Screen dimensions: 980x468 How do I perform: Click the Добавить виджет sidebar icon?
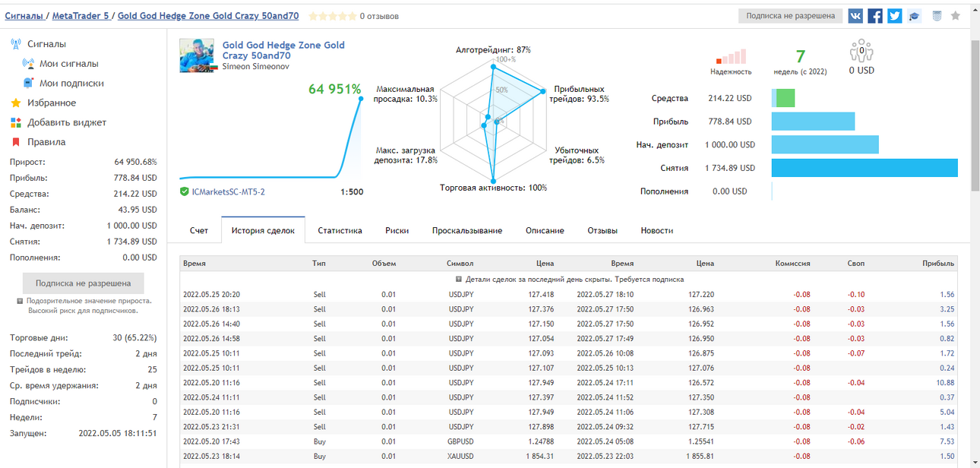click(x=15, y=122)
